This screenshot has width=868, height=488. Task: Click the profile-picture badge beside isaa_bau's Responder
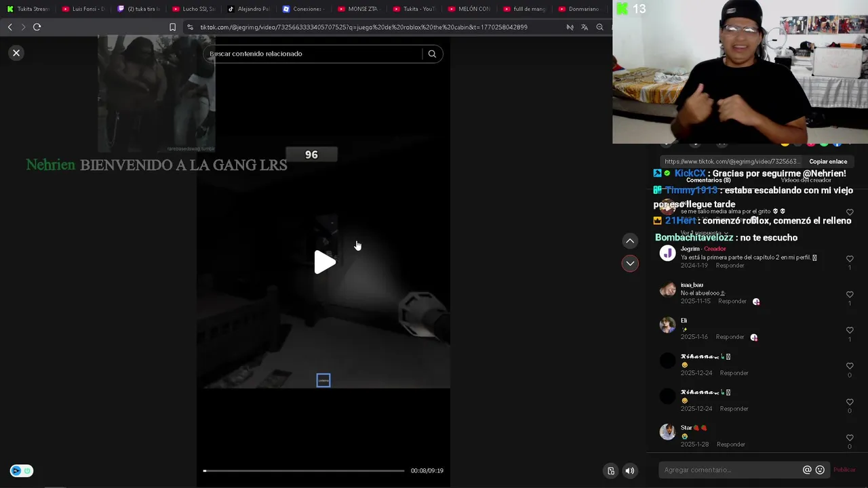pyautogui.click(x=756, y=302)
